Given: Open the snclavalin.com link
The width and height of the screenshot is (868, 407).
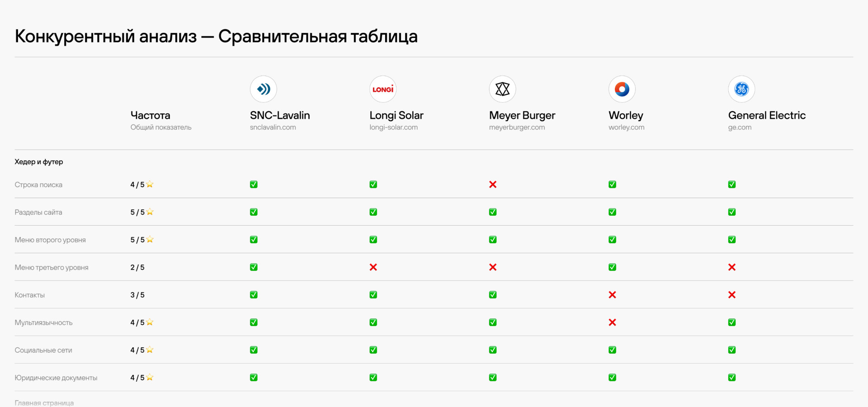Looking at the screenshot, I should coord(273,128).
